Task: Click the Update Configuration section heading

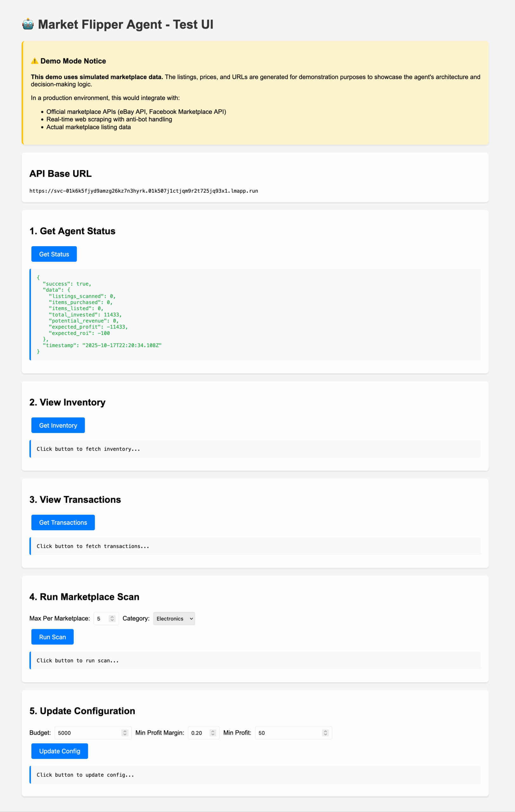Action: point(82,711)
